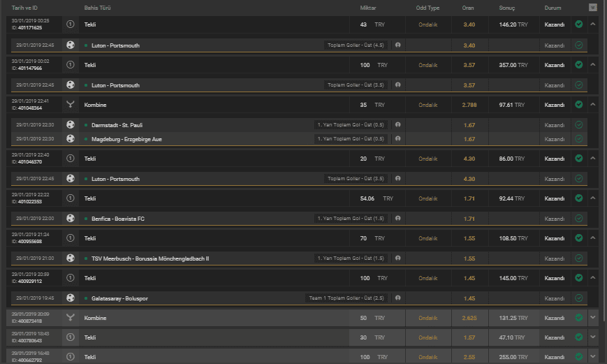607x364 pixels.
Task: Click the info icon beside Magdeburg - Erzgebirge Aue market
Action: pos(398,138)
